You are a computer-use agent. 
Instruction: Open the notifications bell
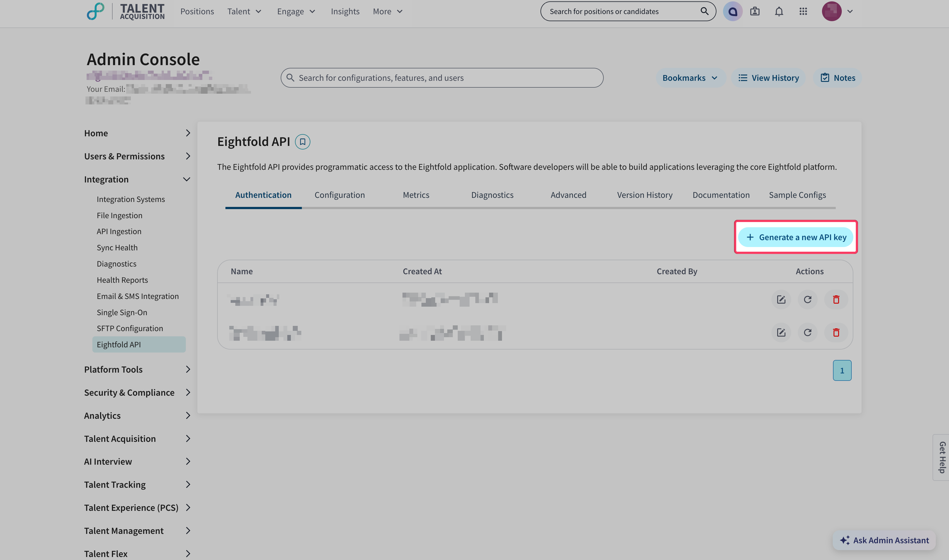(779, 11)
